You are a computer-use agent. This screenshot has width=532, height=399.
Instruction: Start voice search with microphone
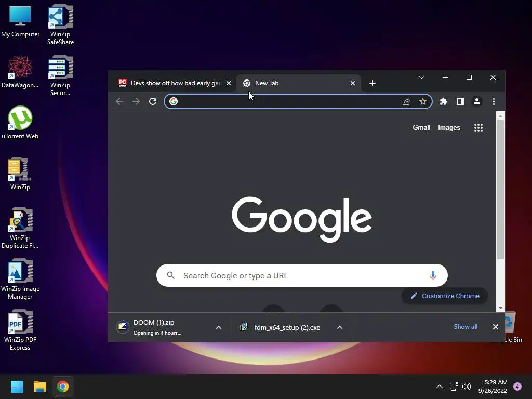pyautogui.click(x=433, y=275)
